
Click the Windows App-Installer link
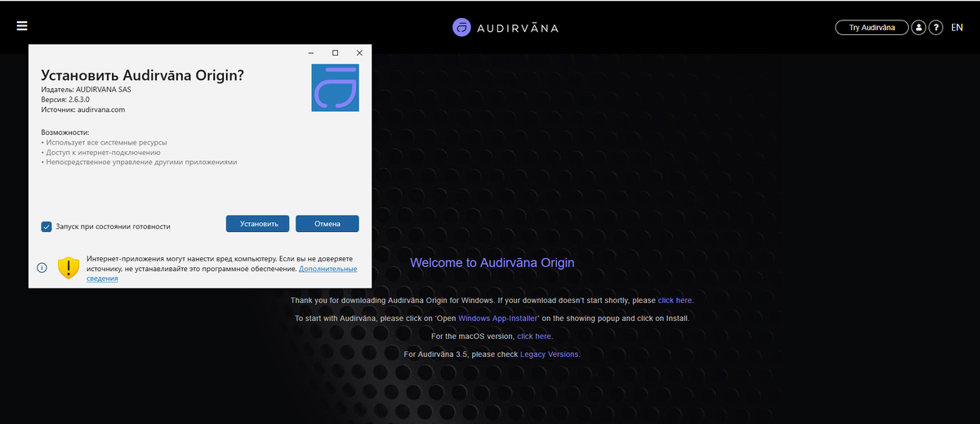coord(498,318)
